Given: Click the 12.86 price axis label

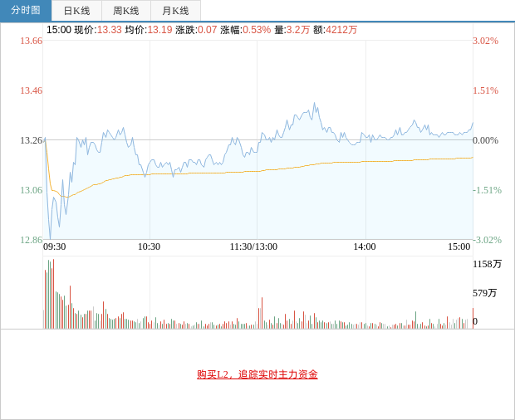Looking at the screenshot, I should [31, 240].
